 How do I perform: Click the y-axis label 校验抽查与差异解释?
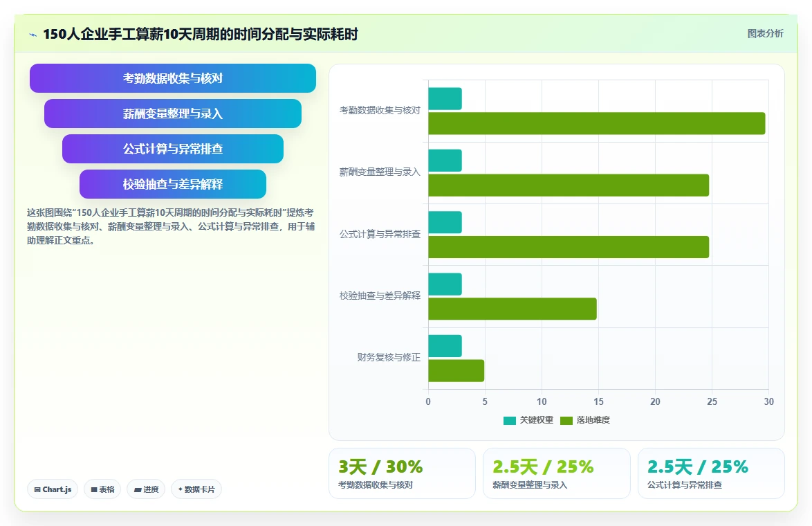[x=380, y=296]
